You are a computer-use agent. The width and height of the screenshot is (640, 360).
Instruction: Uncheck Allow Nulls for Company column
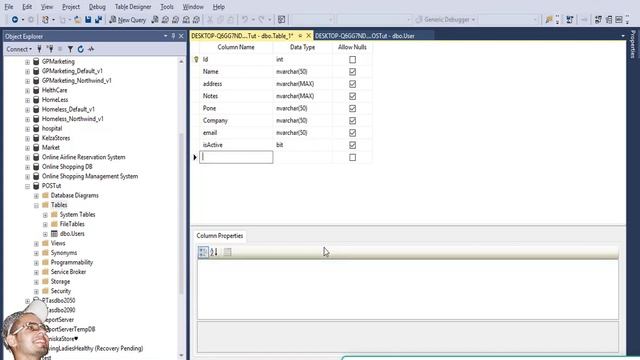[x=352, y=121]
